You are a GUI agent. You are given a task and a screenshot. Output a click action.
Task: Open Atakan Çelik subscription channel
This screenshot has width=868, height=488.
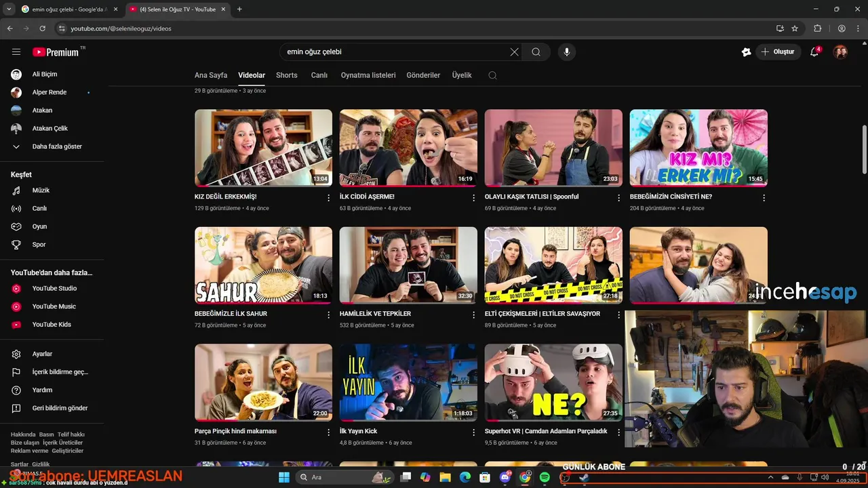pyautogui.click(x=52, y=128)
